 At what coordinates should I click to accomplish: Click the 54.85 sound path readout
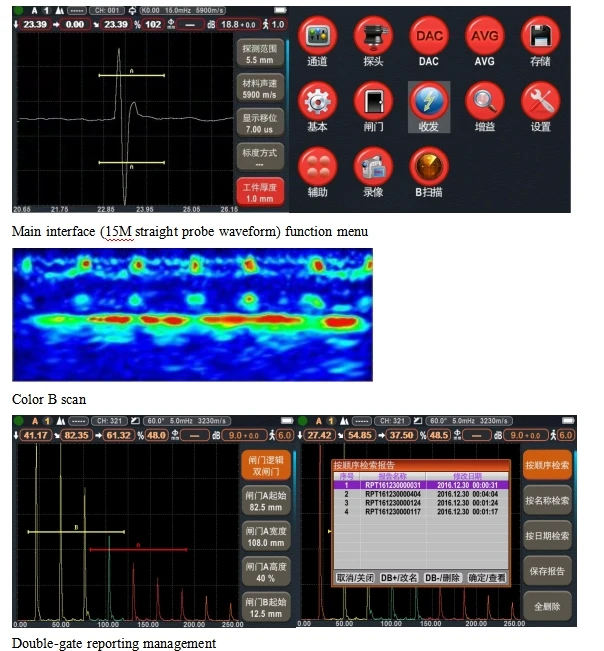coord(360,436)
